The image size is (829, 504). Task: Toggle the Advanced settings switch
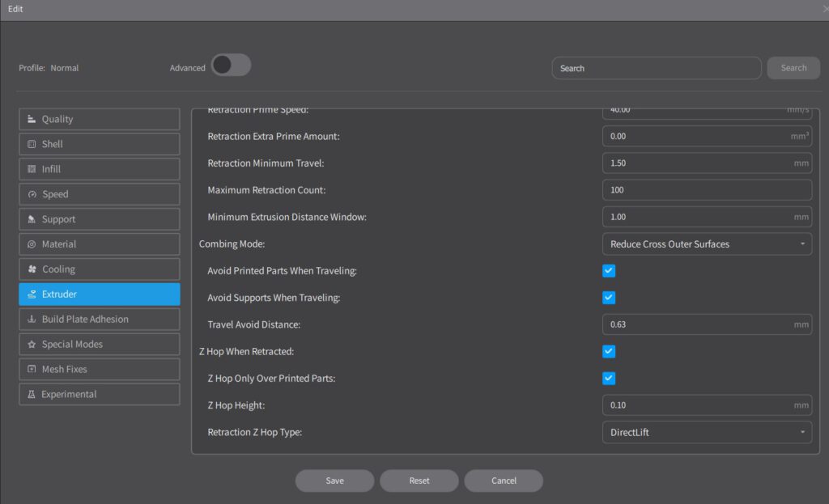231,66
